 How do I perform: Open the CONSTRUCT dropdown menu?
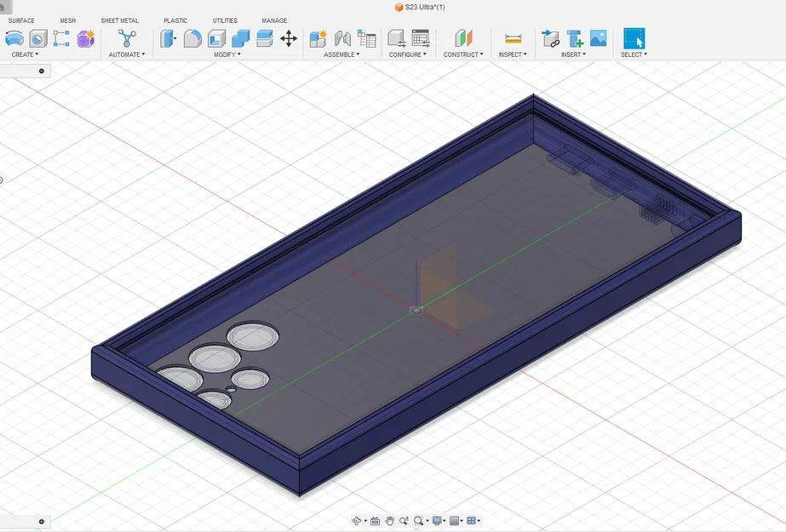click(463, 54)
